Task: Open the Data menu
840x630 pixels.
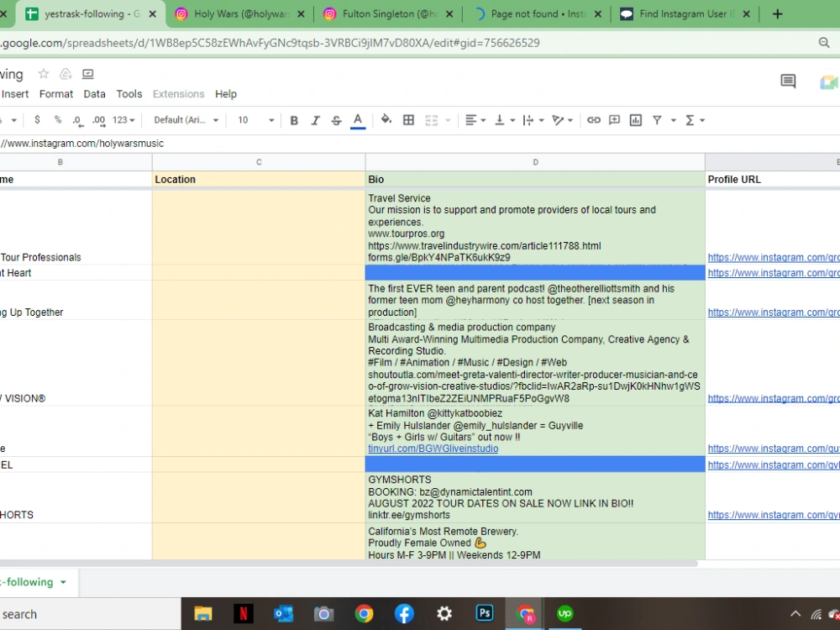Action: click(x=94, y=94)
